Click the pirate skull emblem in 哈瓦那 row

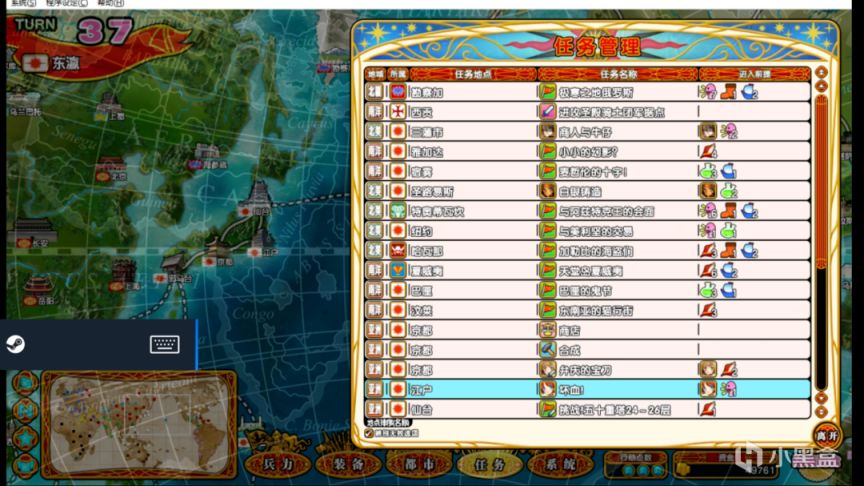pyautogui.click(x=398, y=250)
